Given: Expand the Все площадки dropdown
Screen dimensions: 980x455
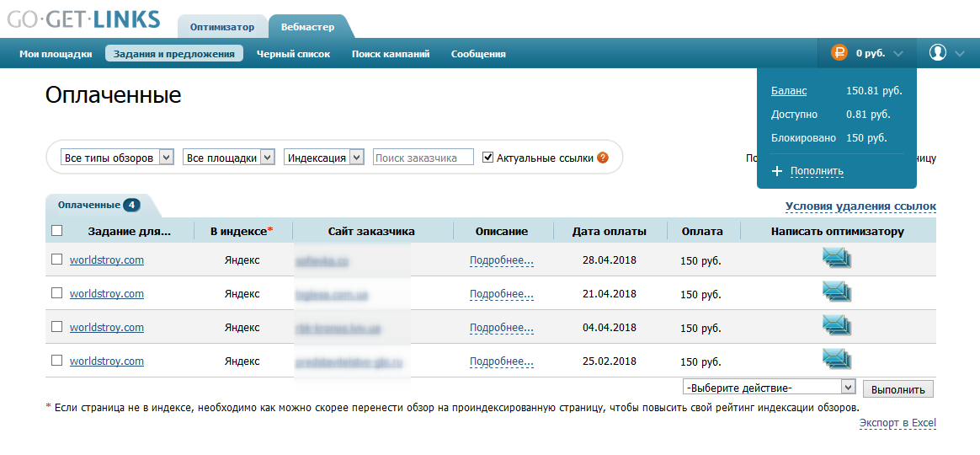Looking at the screenshot, I should (229, 158).
